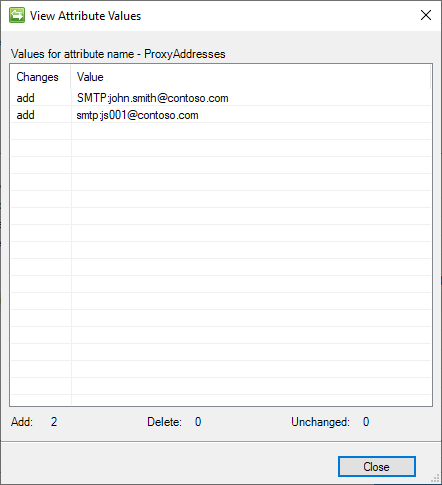Click the first row's add change entry
This screenshot has width=442, height=485.
tap(26, 98)
